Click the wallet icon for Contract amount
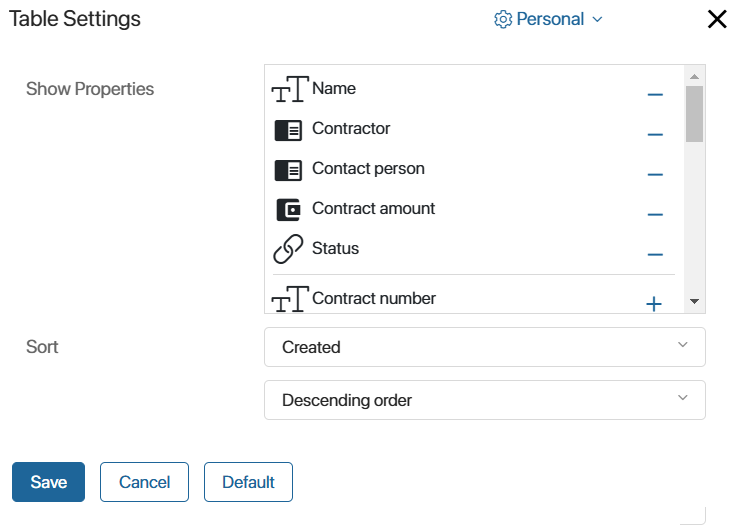 coord(288,210)
